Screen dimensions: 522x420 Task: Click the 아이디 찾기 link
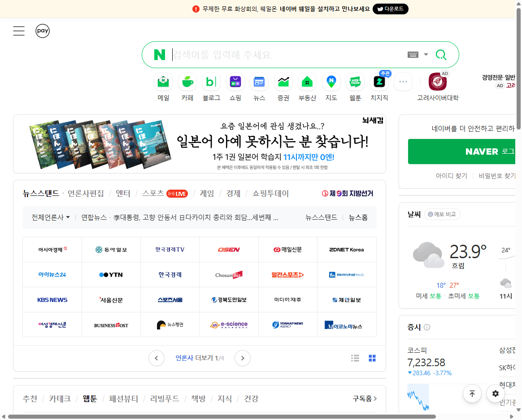tap(452, 176)
